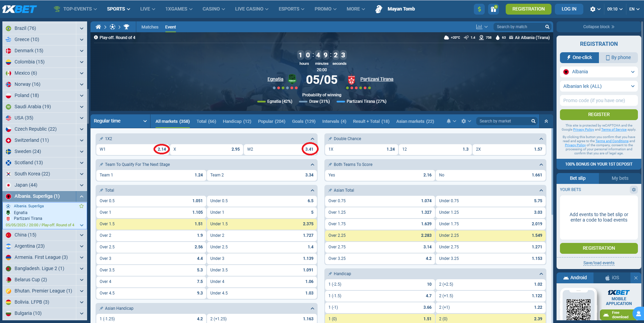Open Save/load events link
Screen dimensions: 644x323
click(x=599, y=263)
